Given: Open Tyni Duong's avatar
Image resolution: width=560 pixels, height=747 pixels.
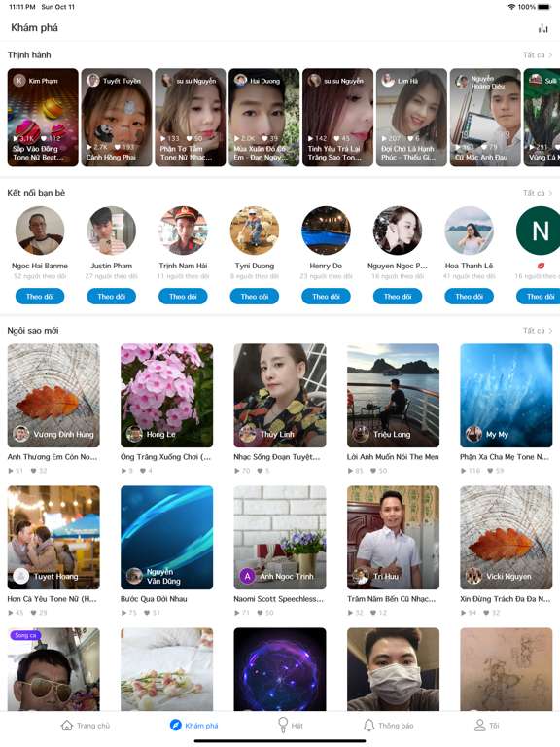Looking at the screenshot, I should (255, 231).
